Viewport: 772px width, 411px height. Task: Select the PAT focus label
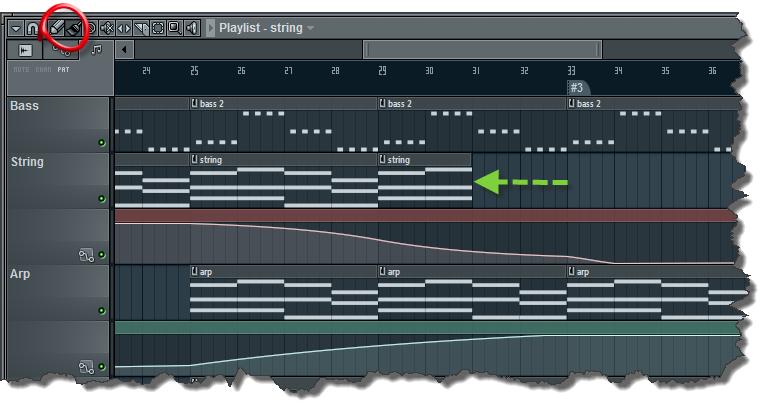point(64,70)
